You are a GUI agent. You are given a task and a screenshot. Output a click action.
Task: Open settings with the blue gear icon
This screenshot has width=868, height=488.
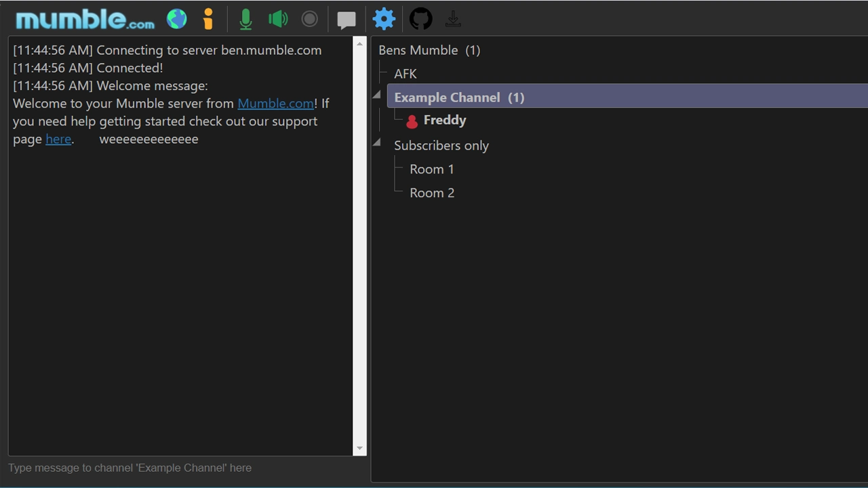coord(384,18)
